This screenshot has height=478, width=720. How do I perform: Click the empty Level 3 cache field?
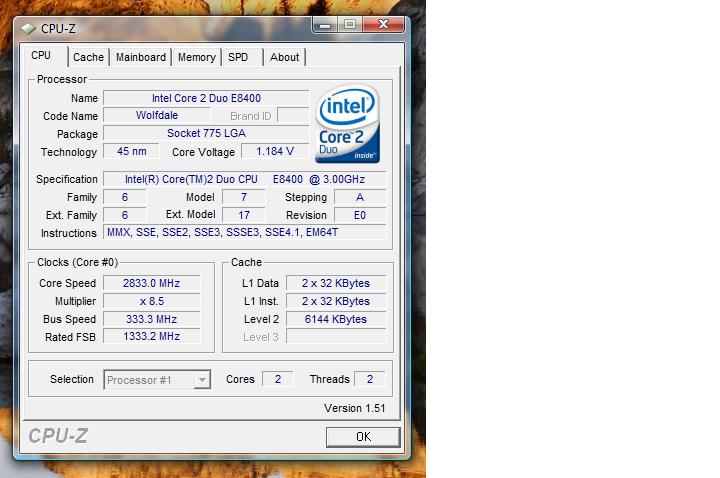(x=336, y=336)
